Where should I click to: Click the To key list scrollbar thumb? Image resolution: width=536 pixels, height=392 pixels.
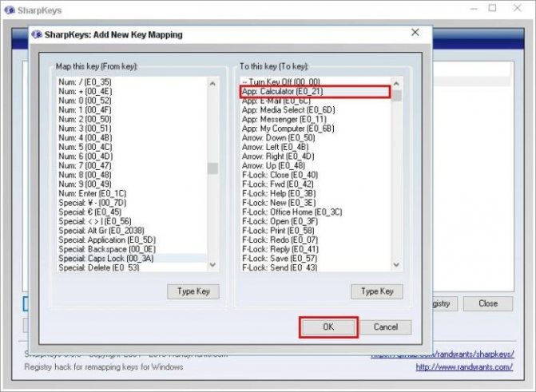pyautogui.click(x=396, y=96)
